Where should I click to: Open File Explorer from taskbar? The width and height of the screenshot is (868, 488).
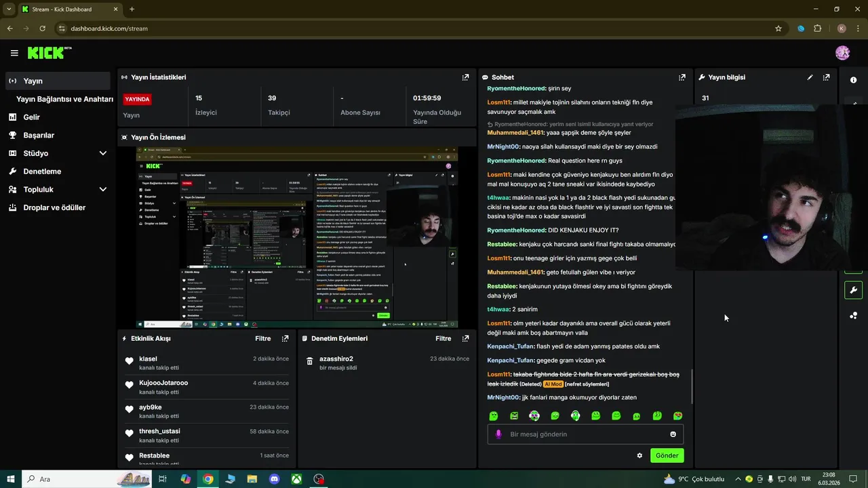point(252,479)
